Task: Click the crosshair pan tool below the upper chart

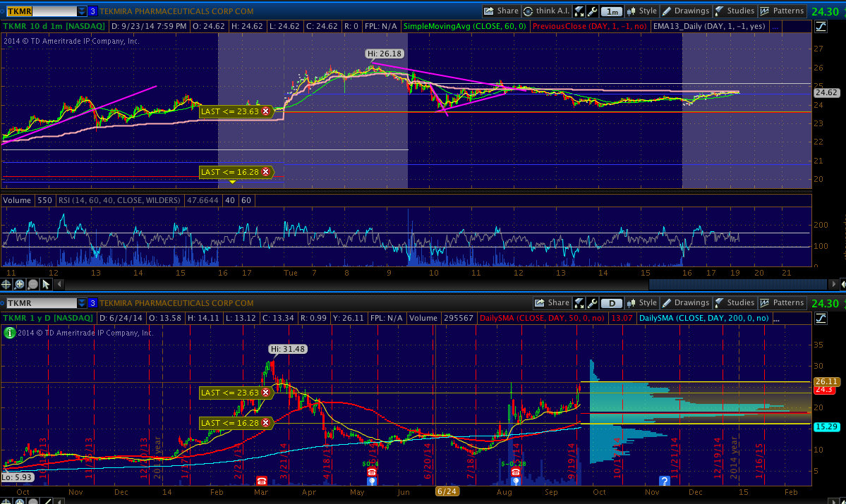Action: 7,284
